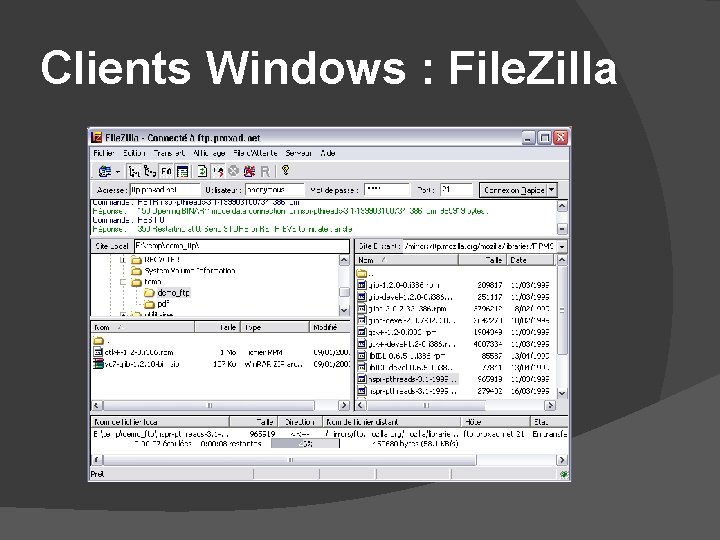
Task: Toggle local tree view toolbar icon
Action: 134,171
